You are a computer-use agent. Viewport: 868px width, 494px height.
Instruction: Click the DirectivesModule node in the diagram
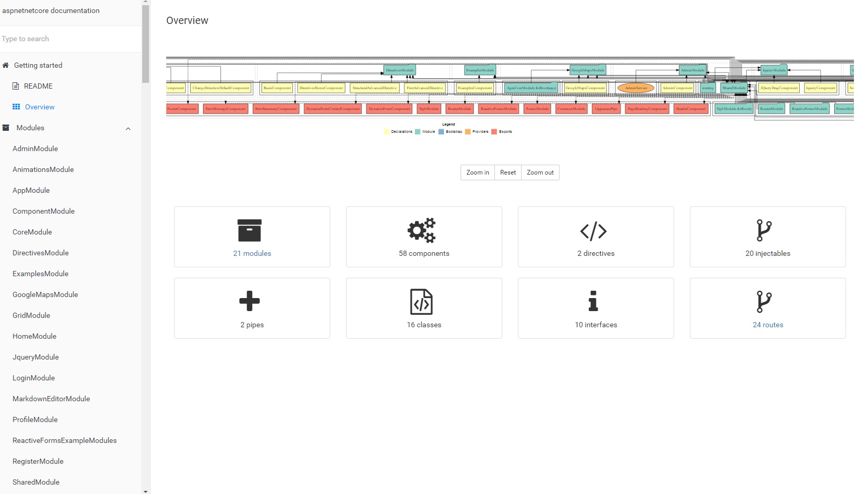400,70
